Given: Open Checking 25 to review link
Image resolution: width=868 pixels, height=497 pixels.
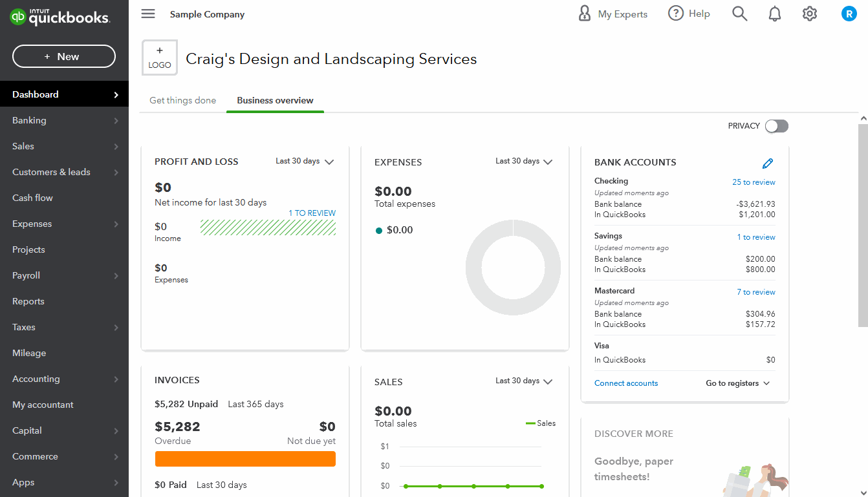Looking at the screenshot, I should click(x=754, y=182).
